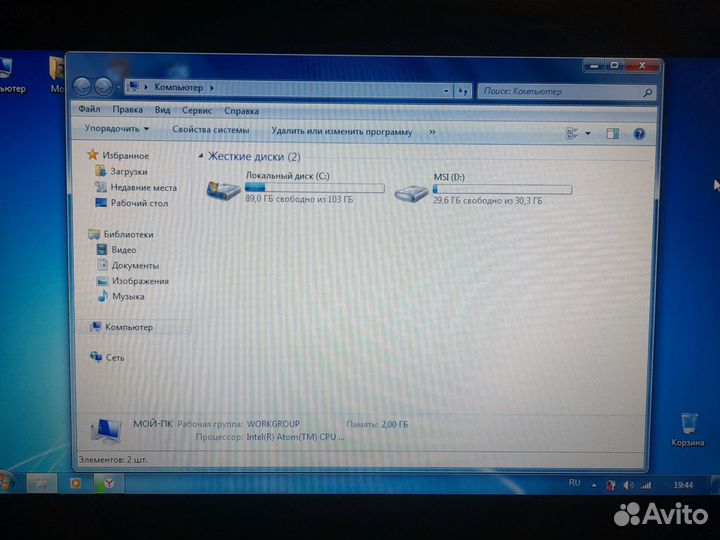Toggle the preview pane icon

pos(613,133)
